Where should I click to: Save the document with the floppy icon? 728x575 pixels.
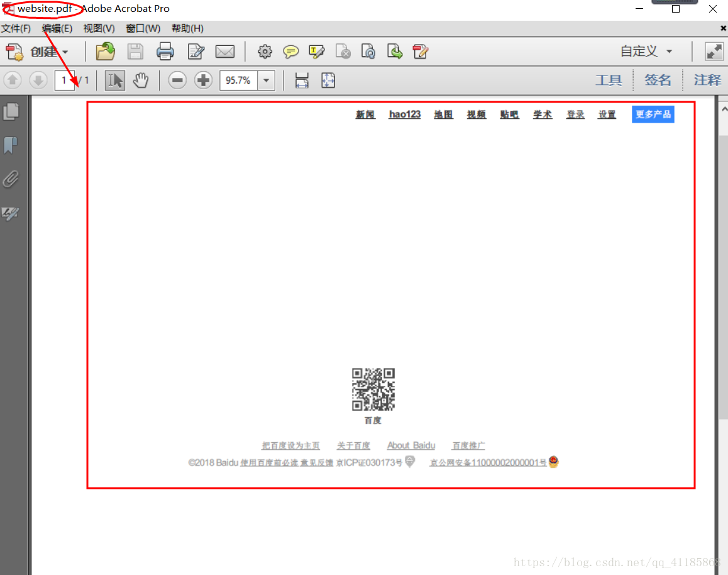pyautogui.click(x=135, y=52)
